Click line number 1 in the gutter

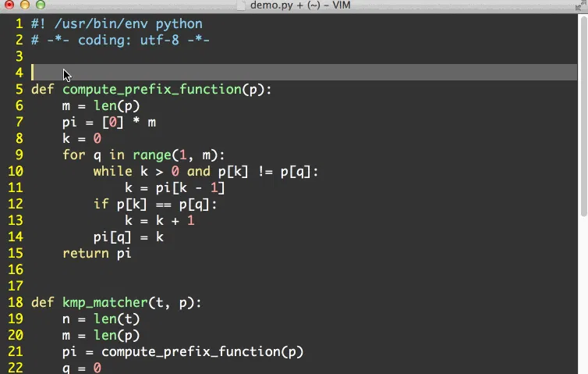[x=19, y=23]
